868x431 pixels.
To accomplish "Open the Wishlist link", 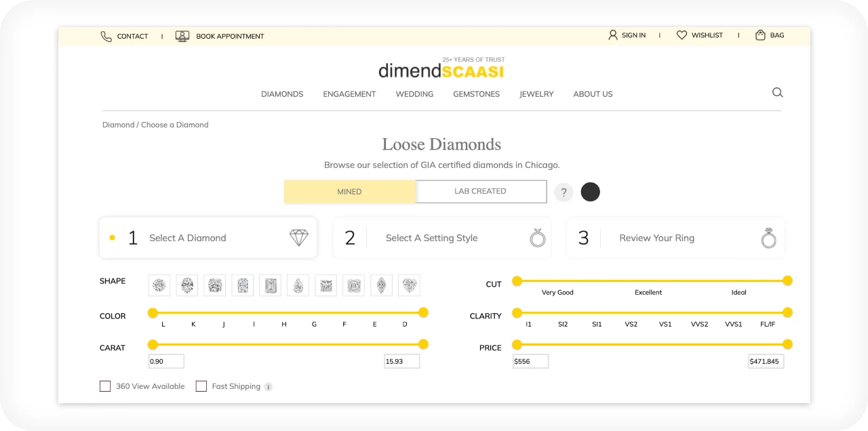I will [x=707, y=35].
